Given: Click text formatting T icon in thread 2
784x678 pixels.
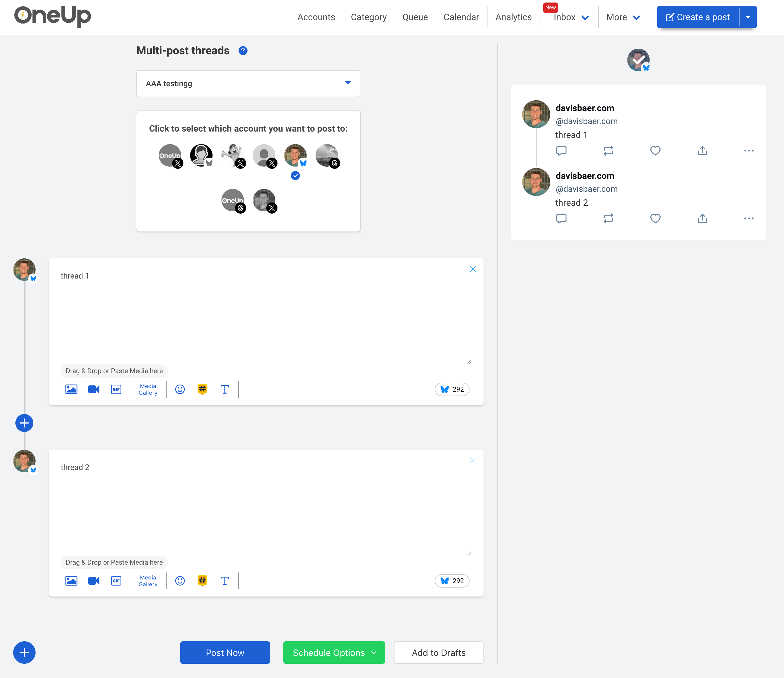Looking at the screenshot, I should coord(225,581).
